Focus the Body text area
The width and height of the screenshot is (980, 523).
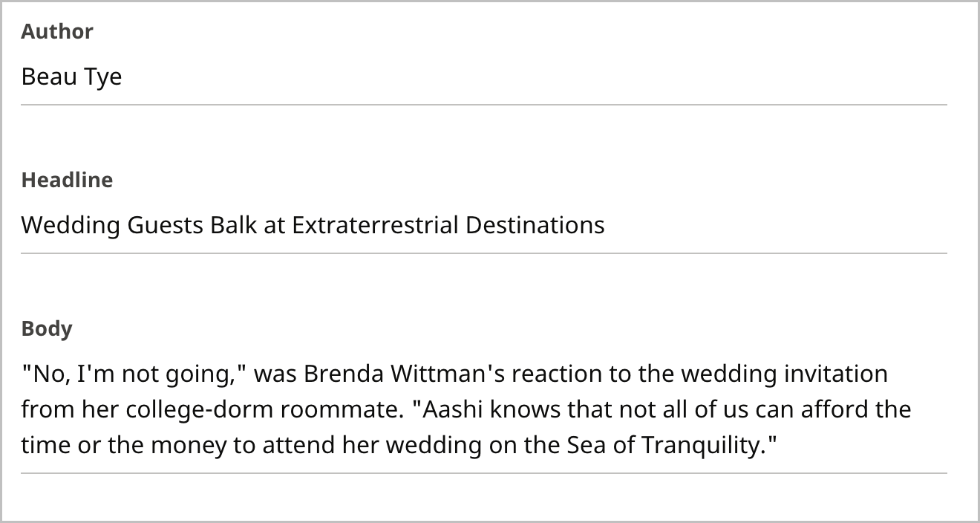coord(484,409)
